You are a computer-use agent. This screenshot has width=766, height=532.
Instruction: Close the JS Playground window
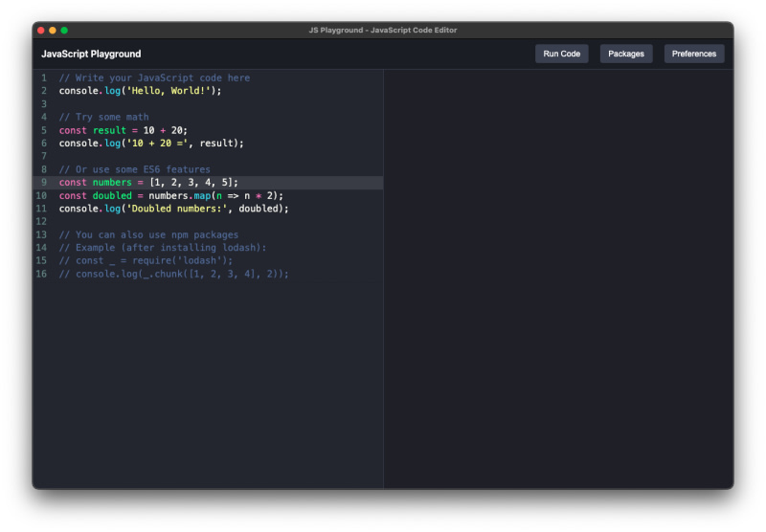pos(41,31)
